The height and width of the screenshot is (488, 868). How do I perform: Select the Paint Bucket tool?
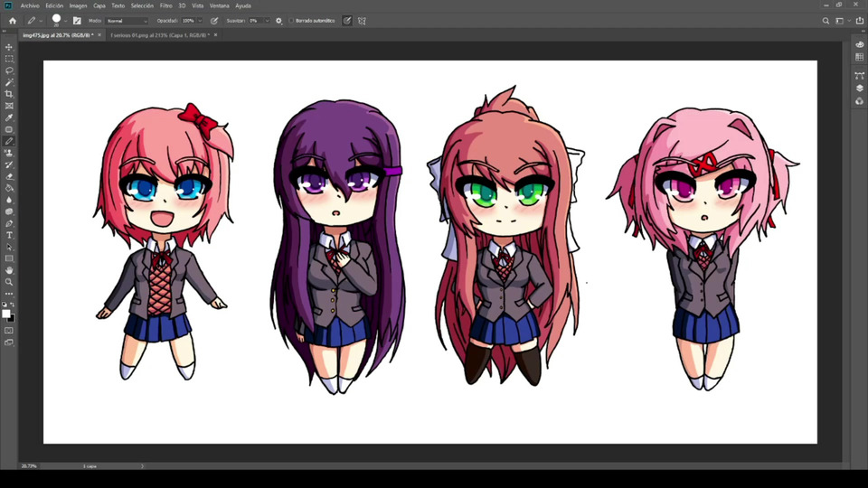tap(9, 188)
